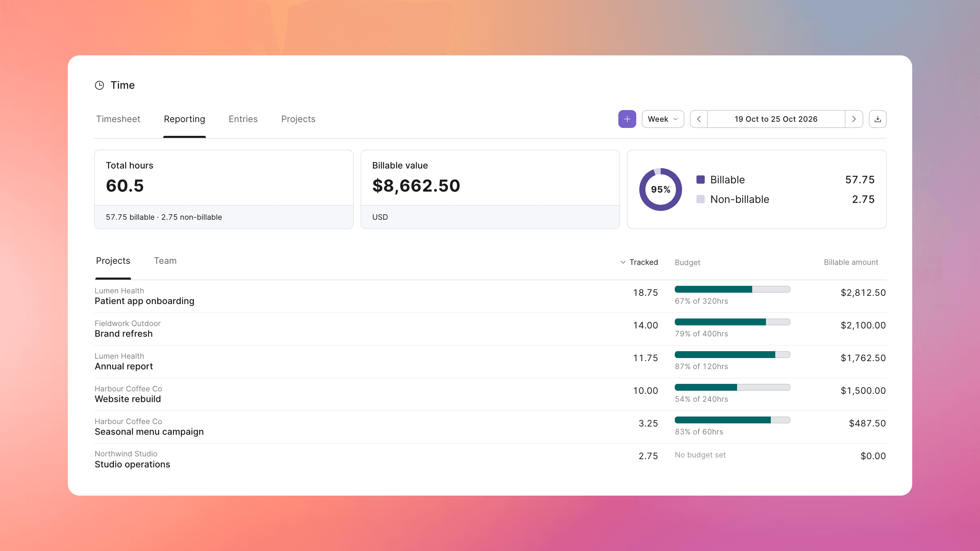Click the 83% of 60hrs budget bar
Viewport: 980px width, 551px height.
[732, 420]
